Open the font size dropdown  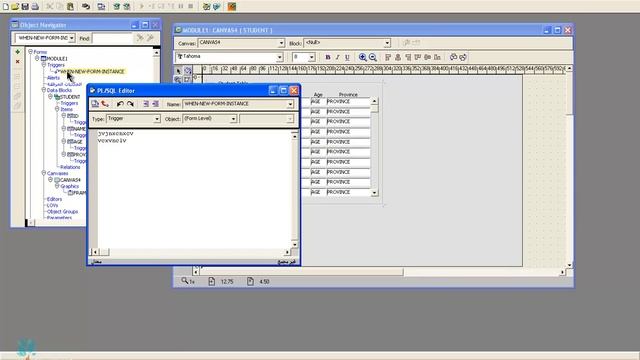click(311, 57)
